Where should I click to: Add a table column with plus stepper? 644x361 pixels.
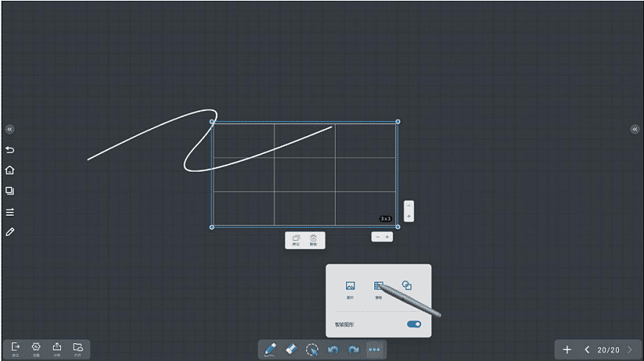(388, 237)
